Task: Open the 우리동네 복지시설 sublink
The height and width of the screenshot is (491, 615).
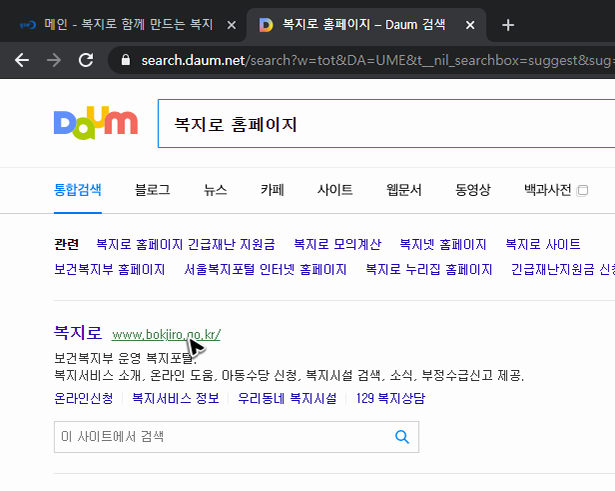Action: click(287, 398)
